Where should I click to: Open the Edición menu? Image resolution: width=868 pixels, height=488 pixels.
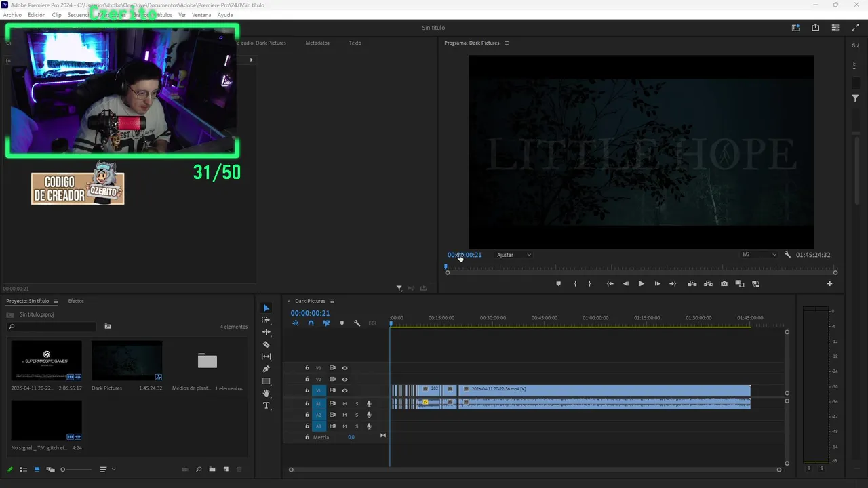click(x=37, y=15)
